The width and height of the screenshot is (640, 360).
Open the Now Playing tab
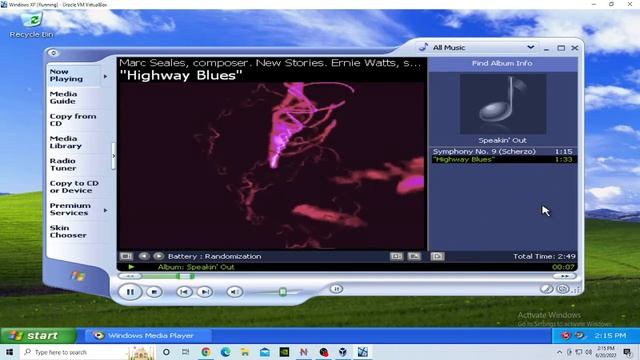click(x=73, y=75)
